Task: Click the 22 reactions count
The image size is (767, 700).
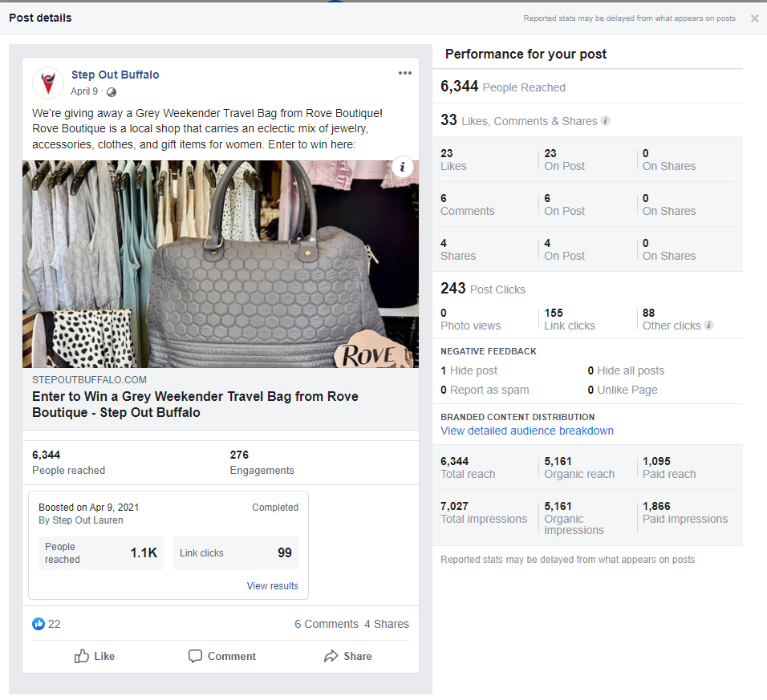Action: [x=55, y=624]
